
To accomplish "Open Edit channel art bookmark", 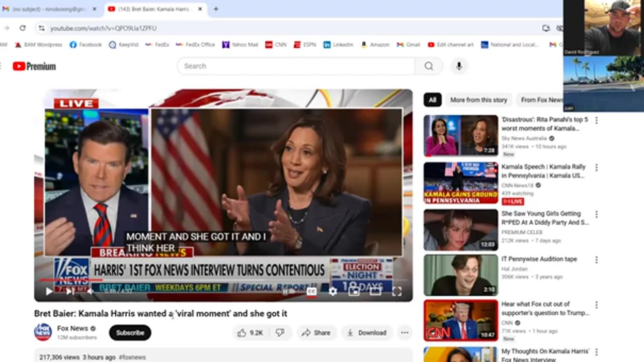I will 451,45.
